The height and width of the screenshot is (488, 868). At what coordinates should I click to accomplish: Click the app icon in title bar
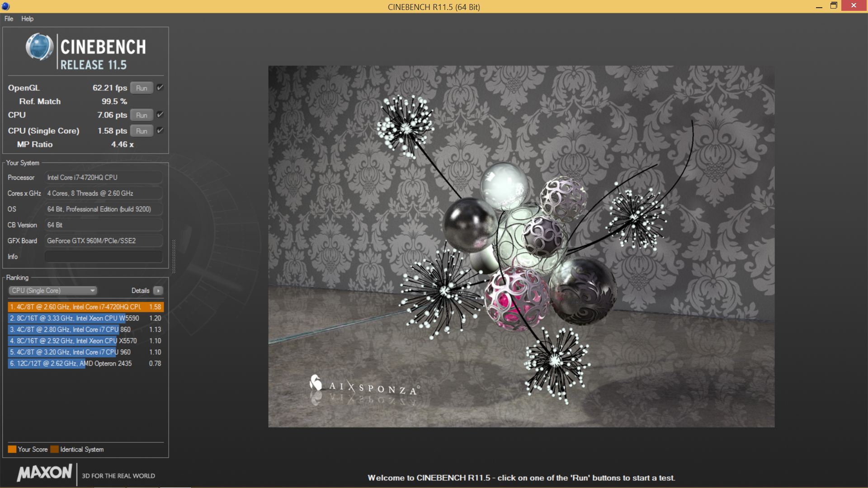pos(5,6)
